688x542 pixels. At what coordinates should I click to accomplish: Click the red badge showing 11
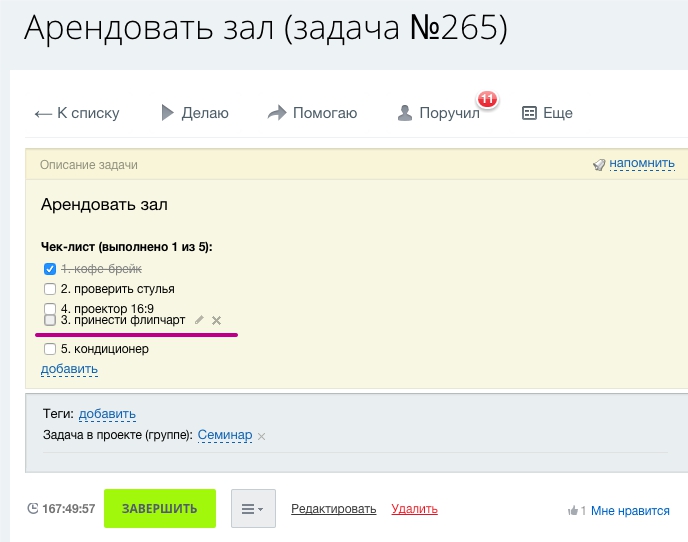tap(487, 99)
